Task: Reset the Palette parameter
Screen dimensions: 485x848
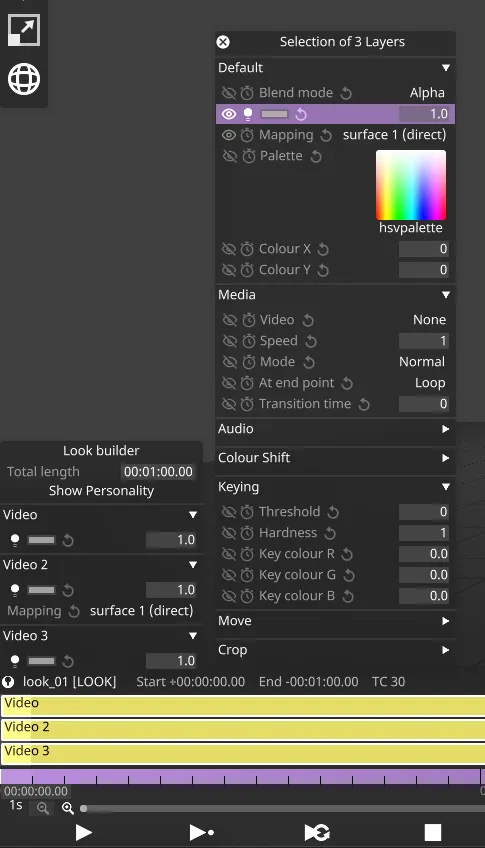Action: point(316,157)
